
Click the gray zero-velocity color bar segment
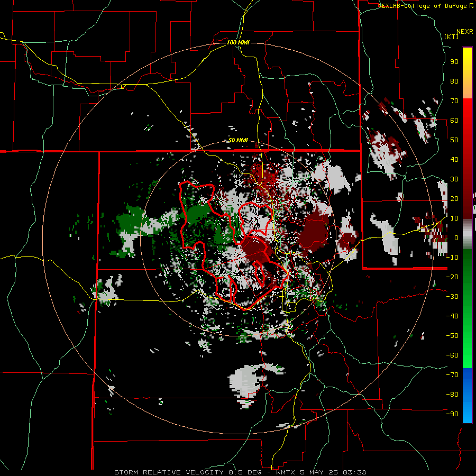[x=467, y=234]
